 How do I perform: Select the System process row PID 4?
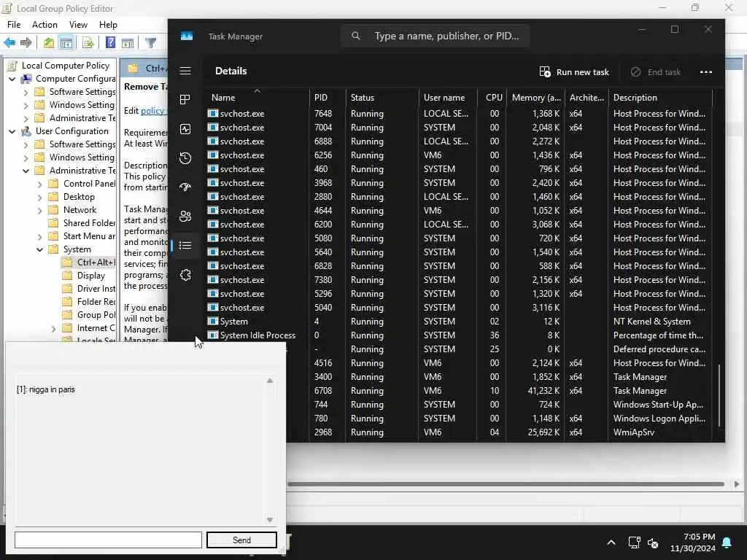point(460,322)
